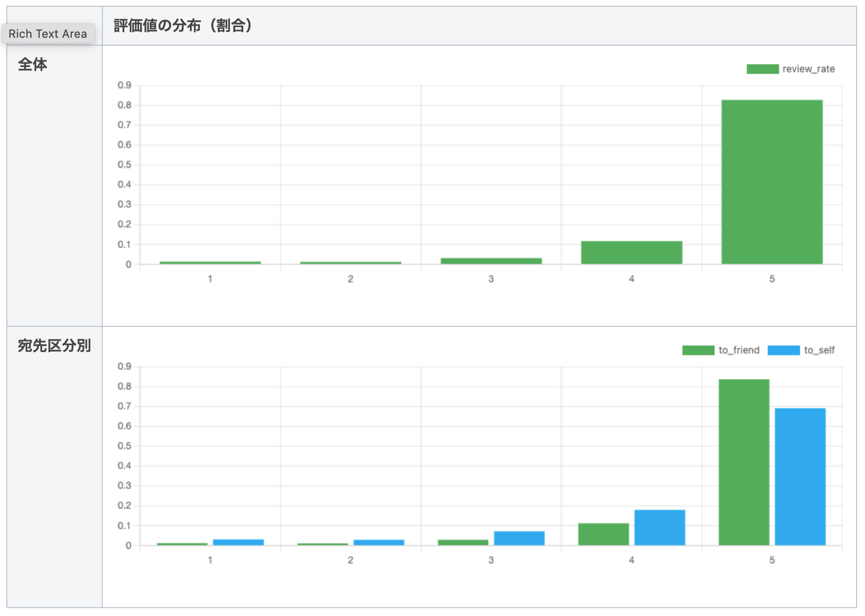Click the 宛先区分別 row label
The height and width of the screenshot is (616, 865).
coord(54,345)
